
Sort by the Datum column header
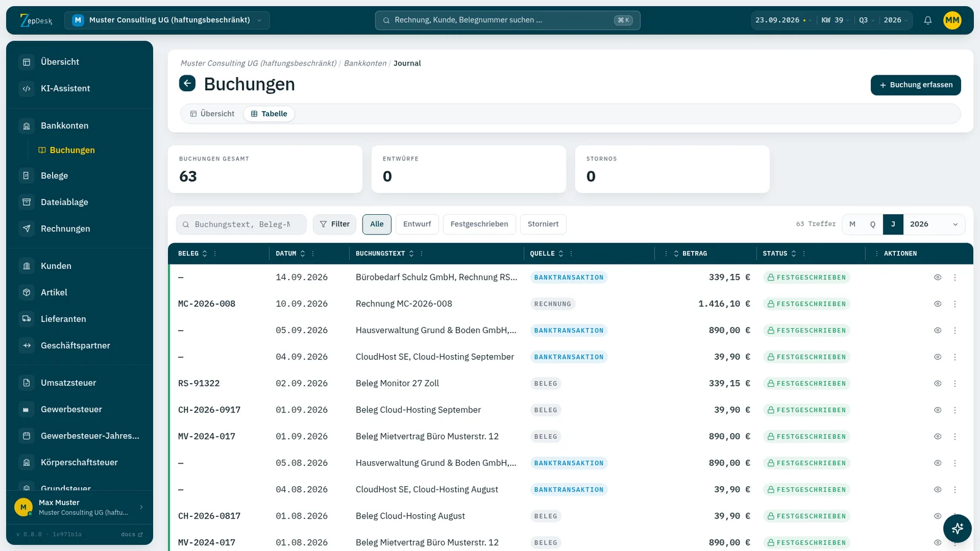[290, 253]
